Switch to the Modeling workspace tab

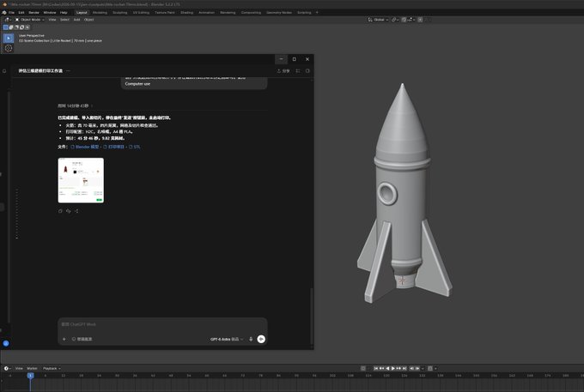[x=100, y=12]
